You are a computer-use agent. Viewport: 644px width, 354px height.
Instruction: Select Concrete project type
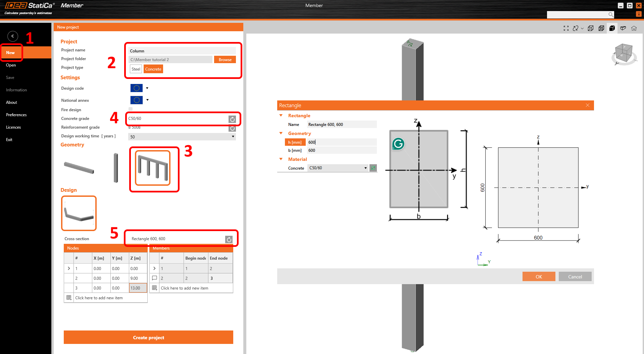click(x=153, y=69)
